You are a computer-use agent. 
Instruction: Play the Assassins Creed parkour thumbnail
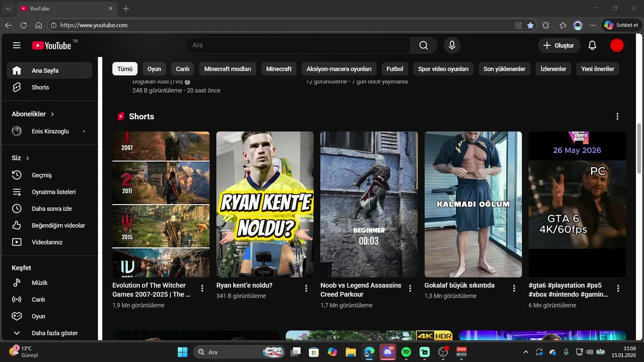click(369, 204)
